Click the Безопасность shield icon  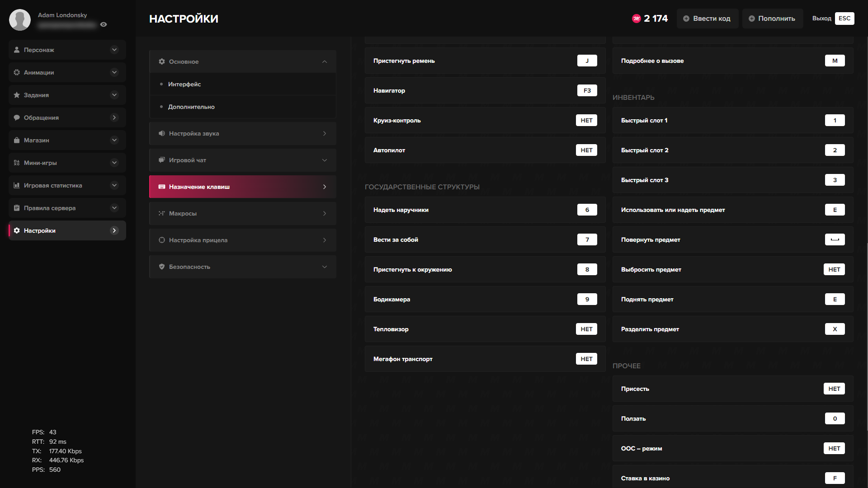tap(161, 267)
